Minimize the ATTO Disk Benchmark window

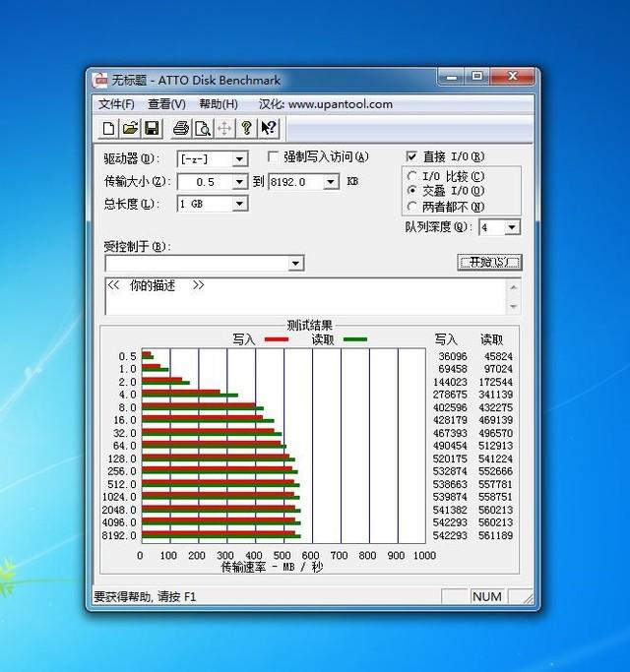click(x=452, y=77)
